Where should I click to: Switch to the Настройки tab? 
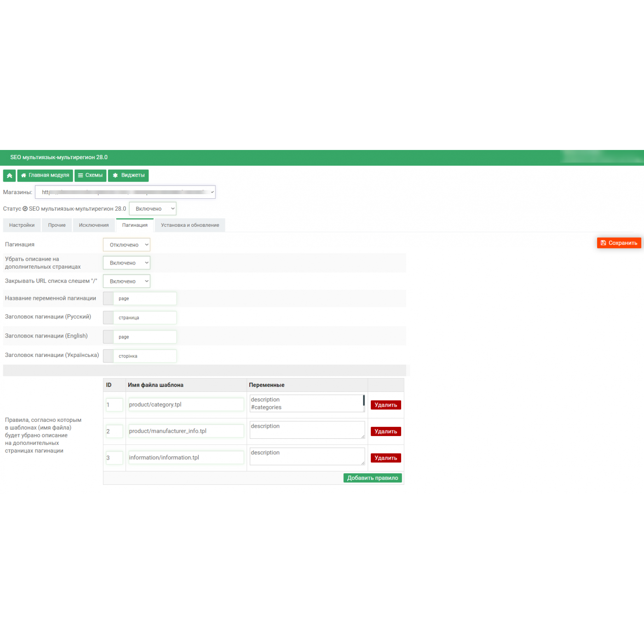point(22,225)
